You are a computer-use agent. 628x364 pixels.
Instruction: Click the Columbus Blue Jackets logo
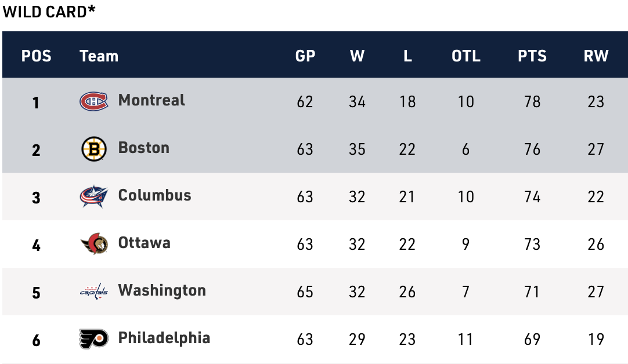point(93,196)
